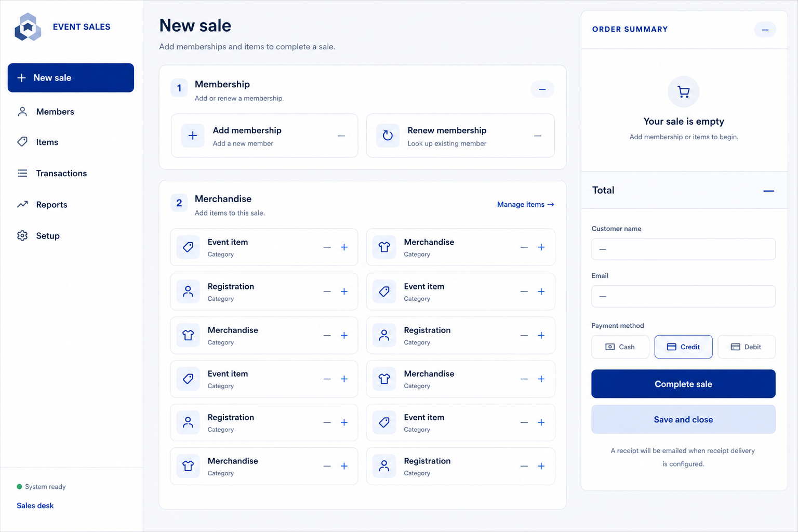Click the receipt delivery note text
The image size is (798, 532).
pyautogui.click(x=683, y=457)
